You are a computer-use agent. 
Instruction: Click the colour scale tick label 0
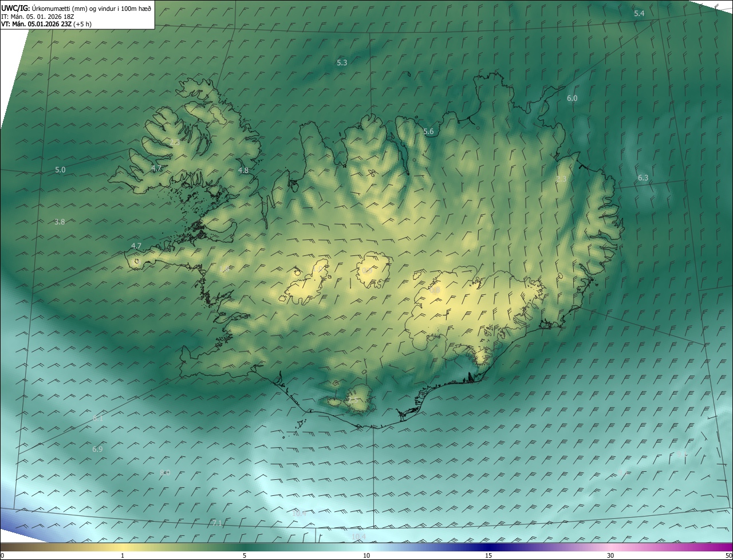[2, 555]
